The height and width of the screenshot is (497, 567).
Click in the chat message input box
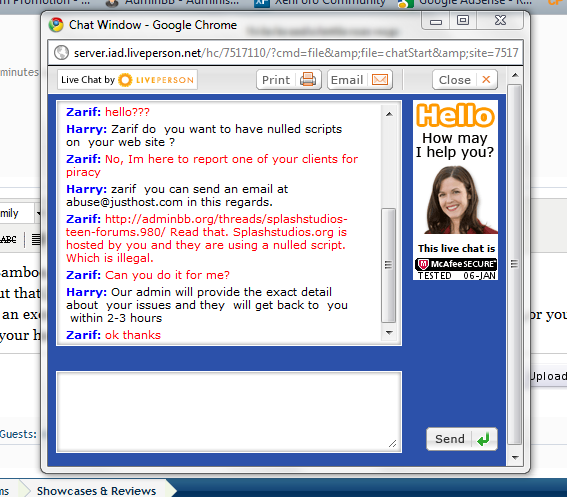click(x=229, y=412)
